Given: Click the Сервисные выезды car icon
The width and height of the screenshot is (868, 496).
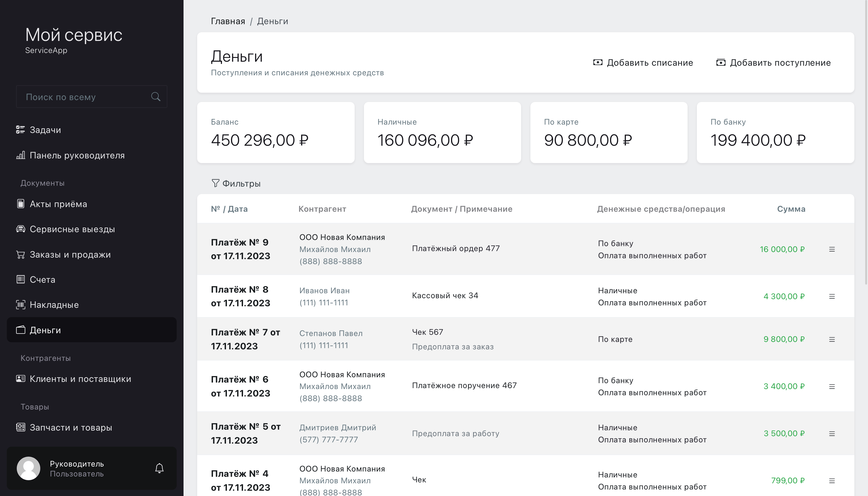Looking at the screenshot, I should 20,229.
